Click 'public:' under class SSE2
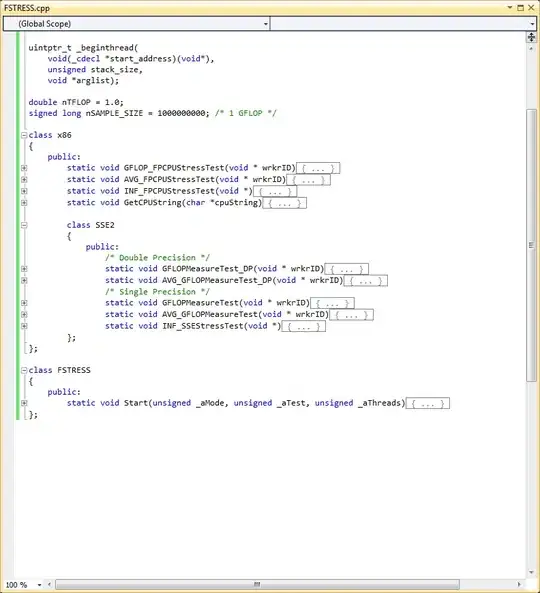The width and height of the screenshot is (540, 593). pyautogui.click(x=102, y=247)
